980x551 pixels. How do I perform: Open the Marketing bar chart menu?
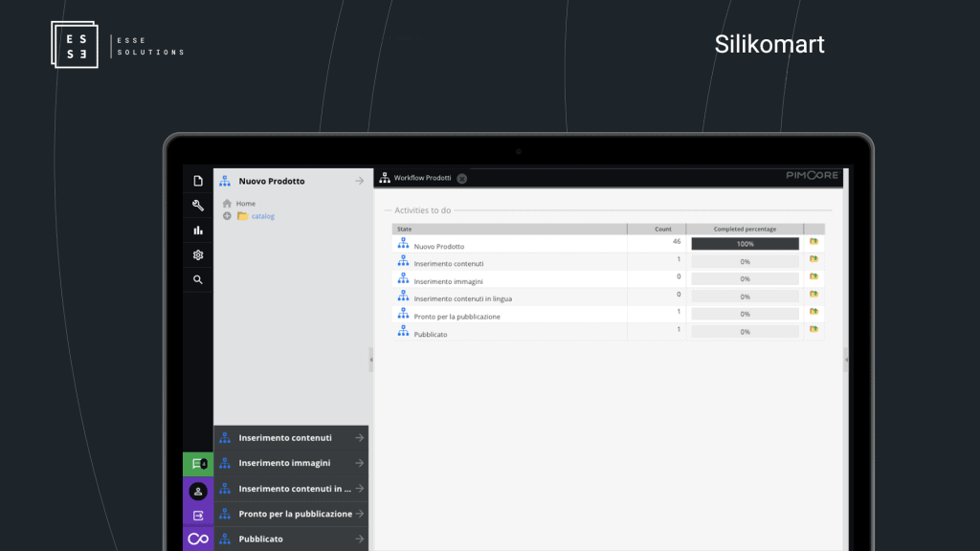click(x=198, y=231)
